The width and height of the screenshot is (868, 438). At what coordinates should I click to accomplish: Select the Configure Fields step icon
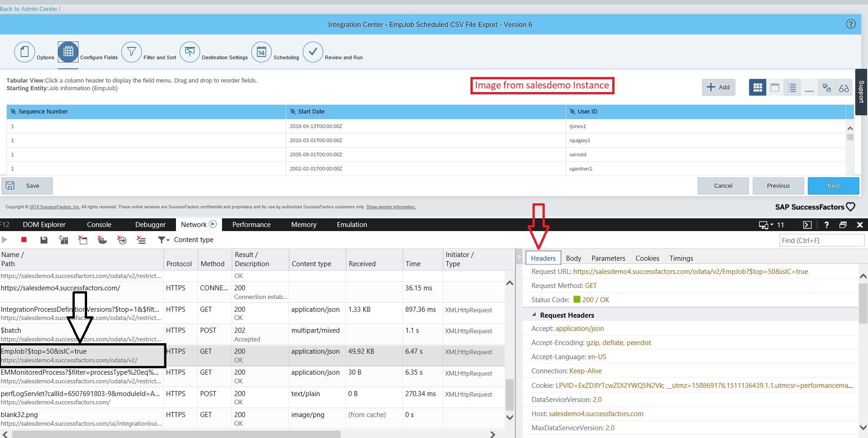pyautogui.click(x=68, y=52)
